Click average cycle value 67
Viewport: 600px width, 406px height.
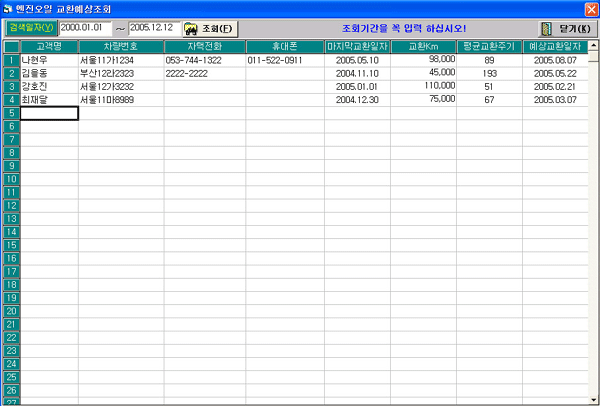point(489,100)
